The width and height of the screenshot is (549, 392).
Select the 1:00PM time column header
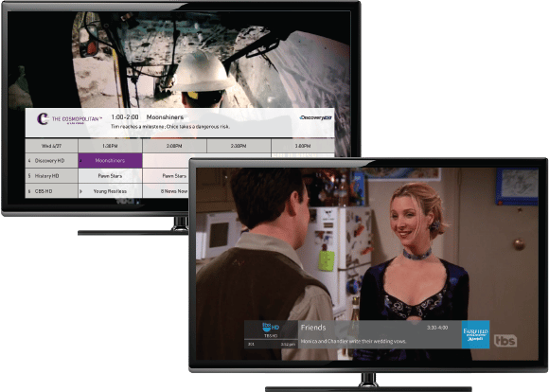pyautogui.click(x=110, y=146)
